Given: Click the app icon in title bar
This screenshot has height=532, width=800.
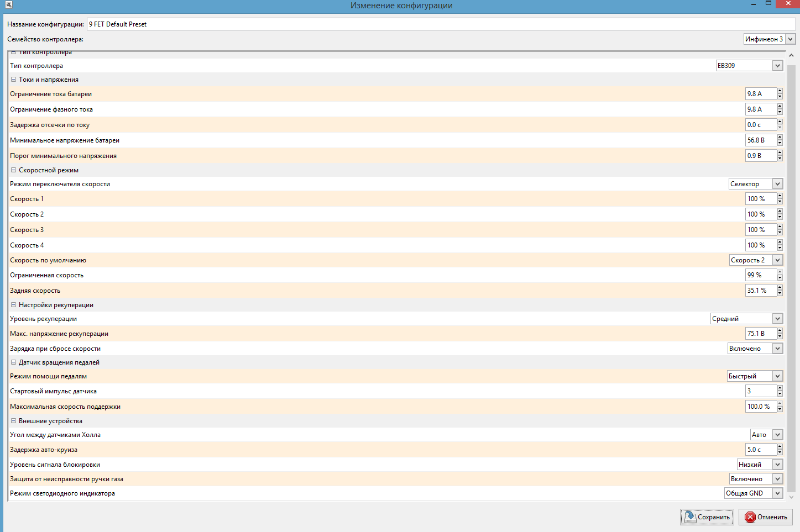Looking at the screenshot, I should tap(8, 5).
